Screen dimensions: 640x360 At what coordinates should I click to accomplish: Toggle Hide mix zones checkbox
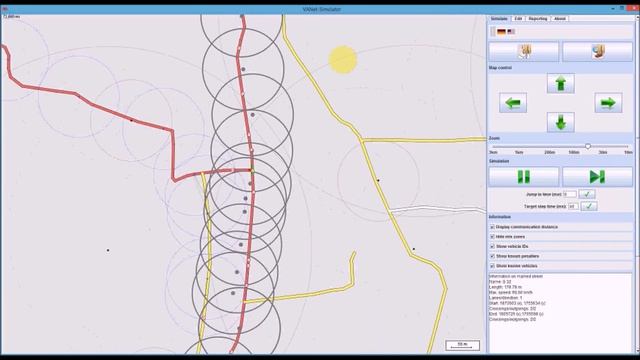click(x=492, y=237)
